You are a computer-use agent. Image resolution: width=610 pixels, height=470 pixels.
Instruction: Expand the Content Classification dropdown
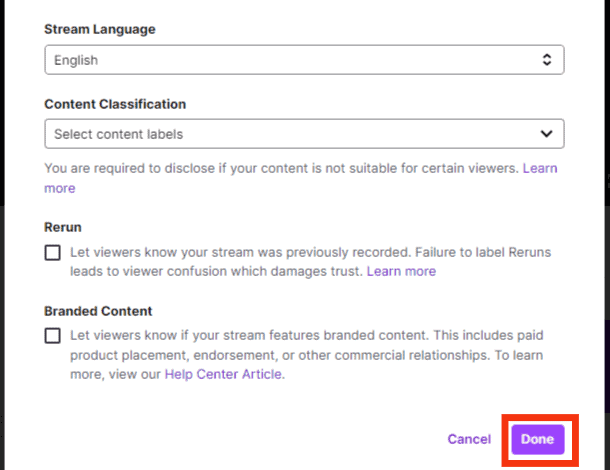tap(304, 134)
